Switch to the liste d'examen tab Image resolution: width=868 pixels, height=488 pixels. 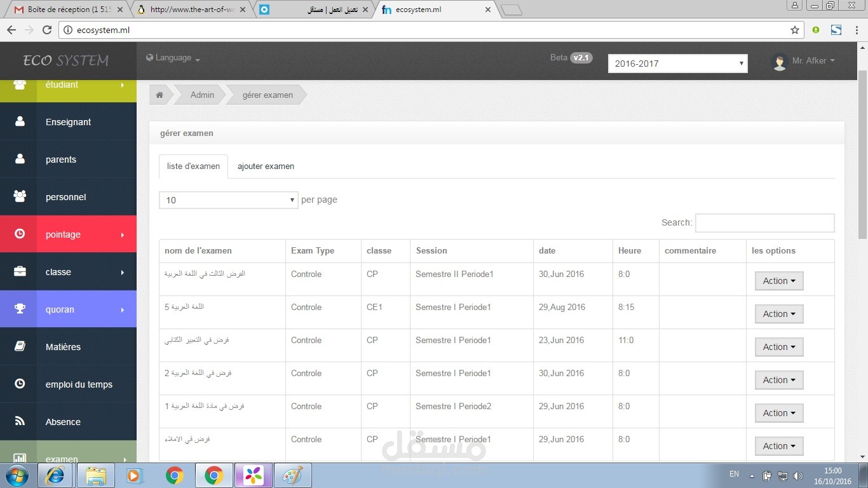pyautogui.click(x=193, y=166)
